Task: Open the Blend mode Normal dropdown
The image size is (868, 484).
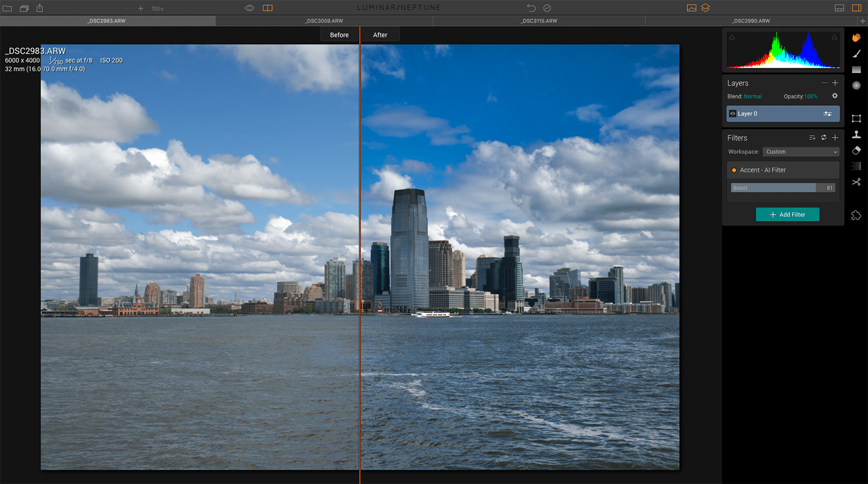Action: [752, 97]
